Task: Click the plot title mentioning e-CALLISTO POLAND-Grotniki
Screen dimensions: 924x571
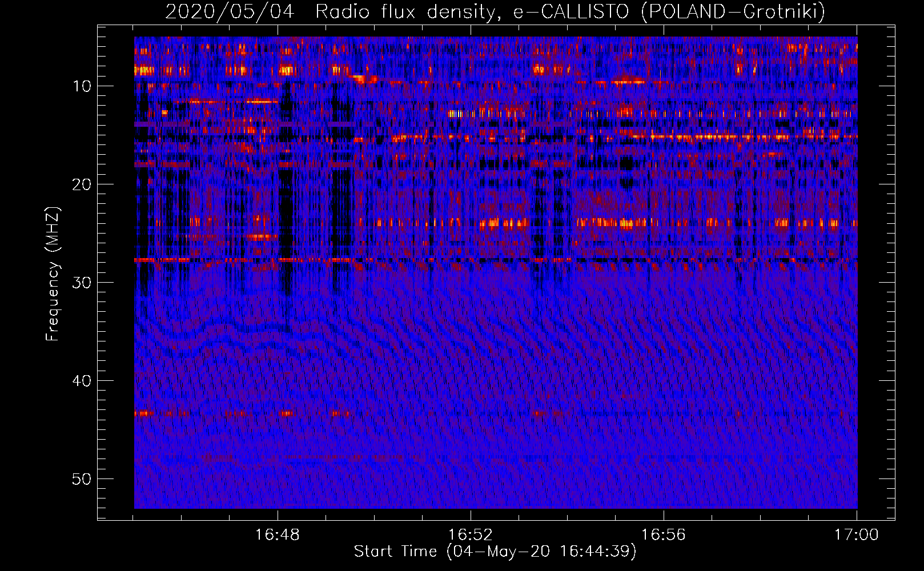Action: (x=495, y=11)
